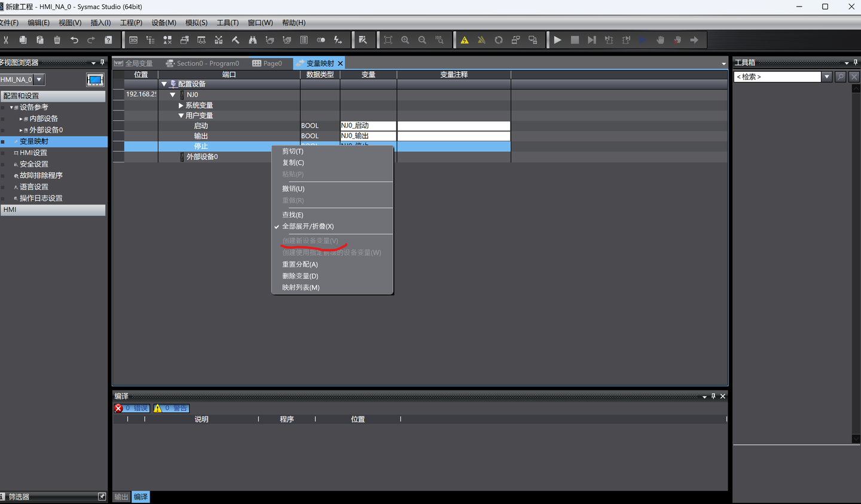Open the 3D view toolbar icon
This screenshot has height=504, width=861.
pos(133,40)
